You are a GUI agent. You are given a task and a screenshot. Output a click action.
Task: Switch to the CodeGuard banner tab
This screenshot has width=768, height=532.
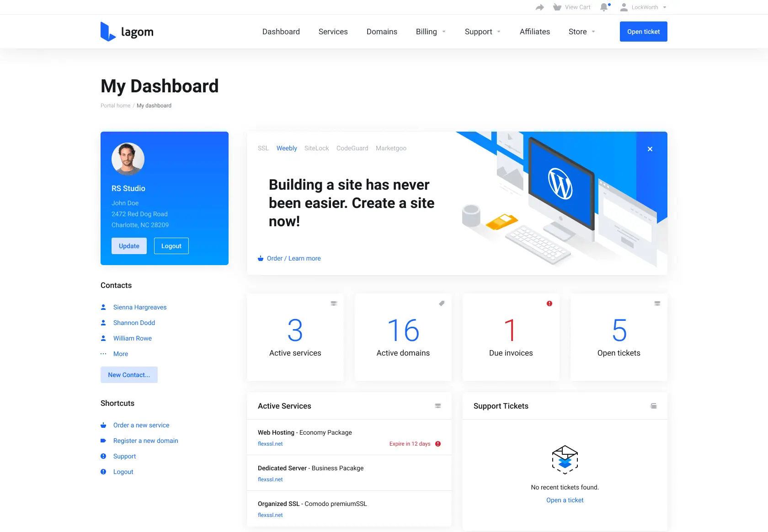coord(352,148)
